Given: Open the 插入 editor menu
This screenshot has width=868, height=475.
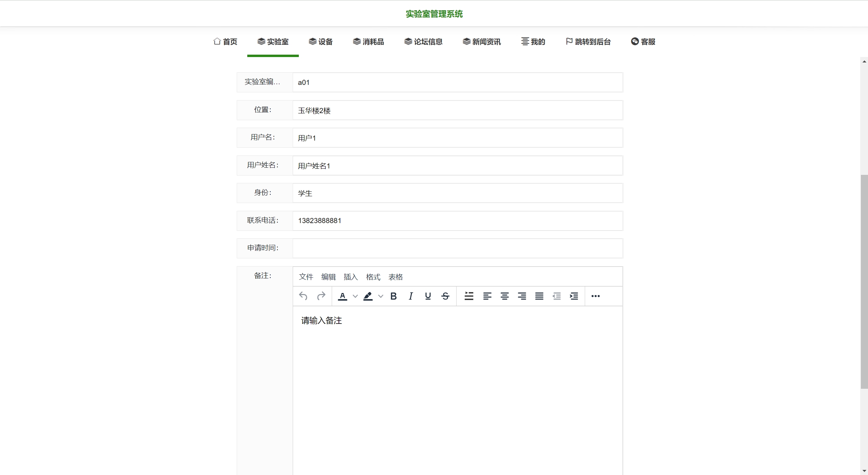Looking at the screenshot, I should [351, 277].
